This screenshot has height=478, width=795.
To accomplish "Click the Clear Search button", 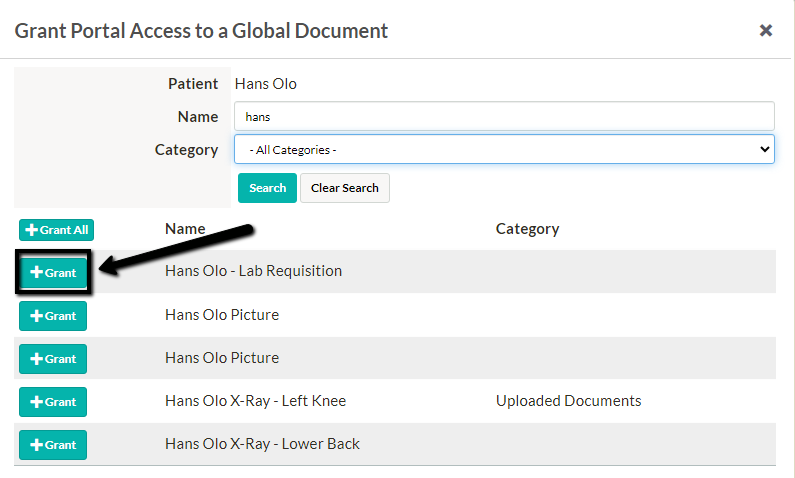I will point(345,188).
